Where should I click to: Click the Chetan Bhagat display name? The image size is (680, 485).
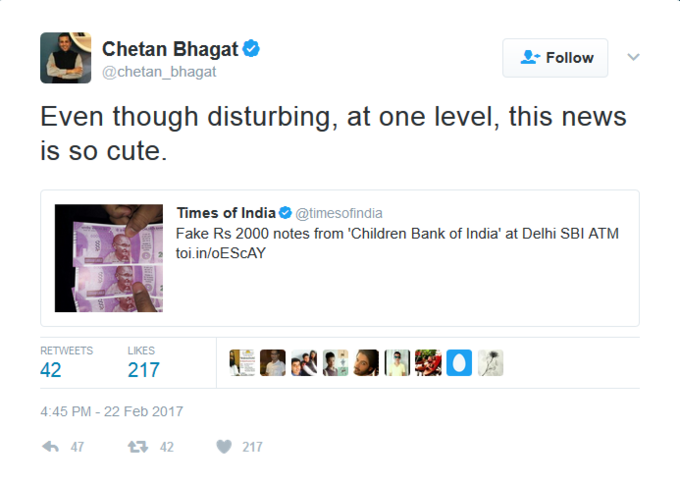[x=170, y=49]
